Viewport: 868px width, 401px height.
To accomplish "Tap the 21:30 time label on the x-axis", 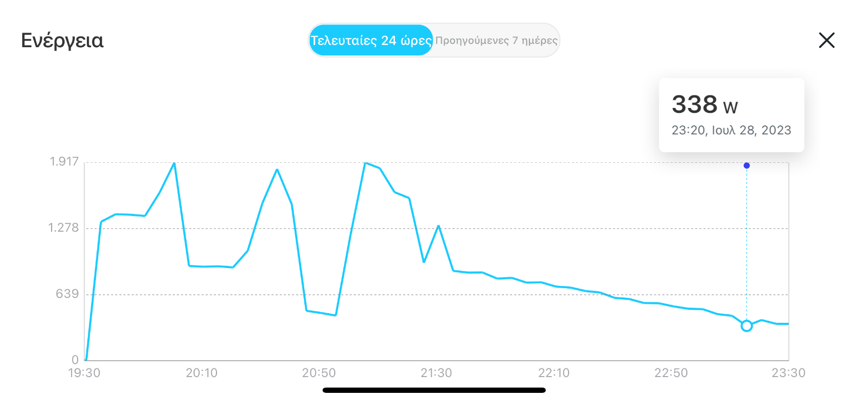I will pos(436,373).
